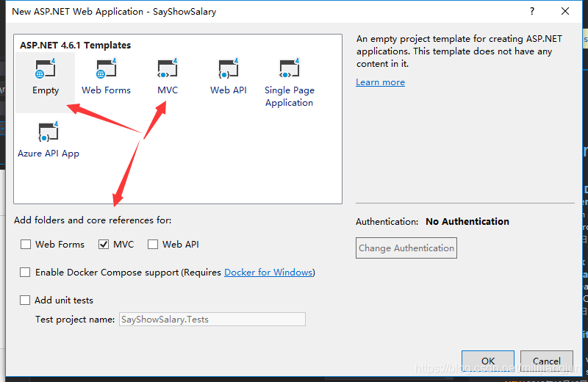This screenshot has height=382, width=588.
Task: Enable the Web Forms references checkbox
Action: tap(26, 245)
